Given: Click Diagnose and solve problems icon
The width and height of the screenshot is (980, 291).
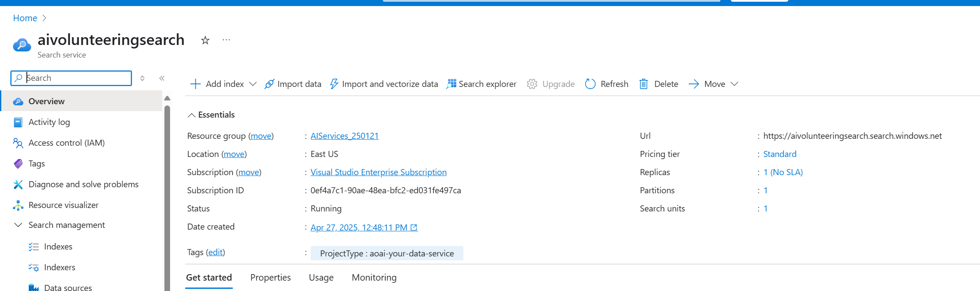Looking at the screenshot, I should click(18, 185).
